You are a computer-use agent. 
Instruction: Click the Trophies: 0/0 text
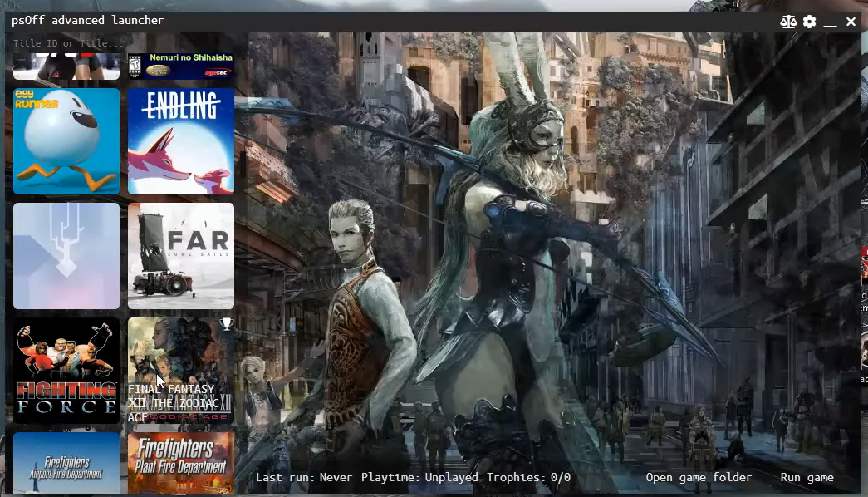pos(528,478)
